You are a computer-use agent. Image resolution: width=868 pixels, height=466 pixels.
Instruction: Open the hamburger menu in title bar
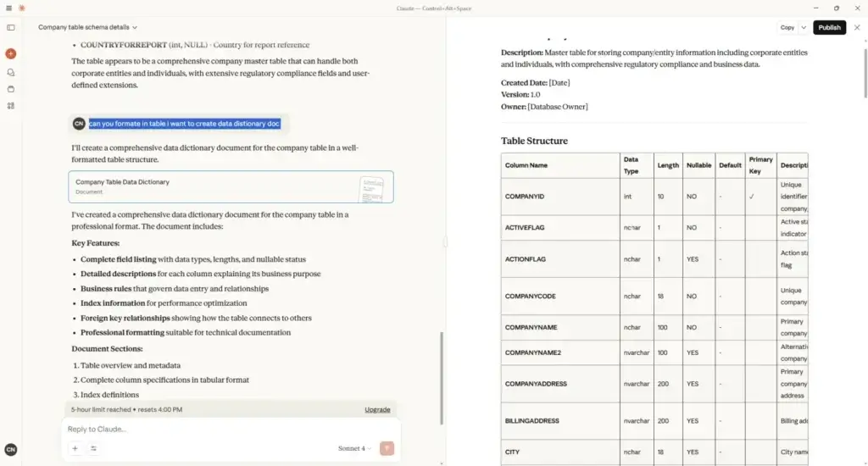click(9, 8)
